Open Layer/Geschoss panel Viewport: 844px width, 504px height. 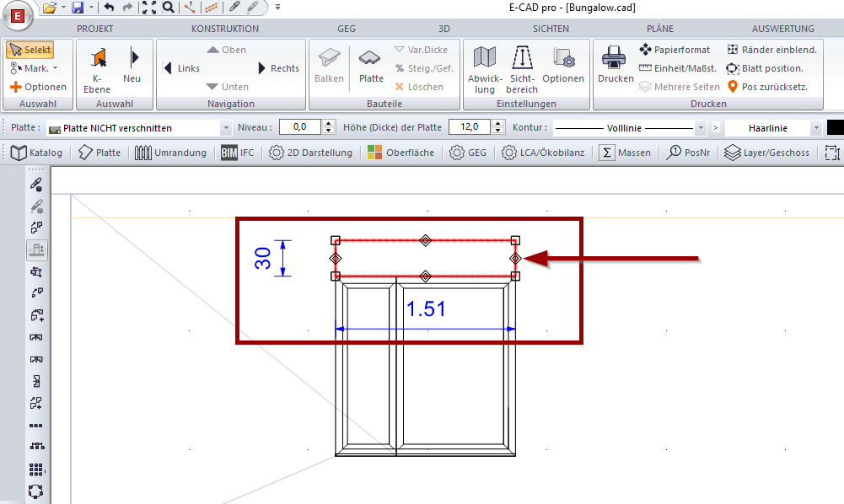pos(766,153)
